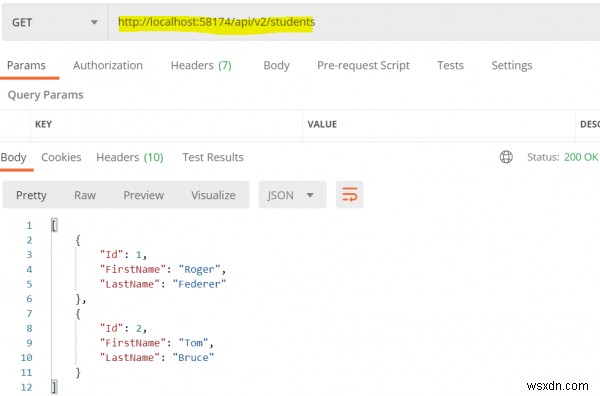Open the Test Results tab
The width and height of the screenshot is (600, 396).
pyautogui.click(x=213, y=157)
